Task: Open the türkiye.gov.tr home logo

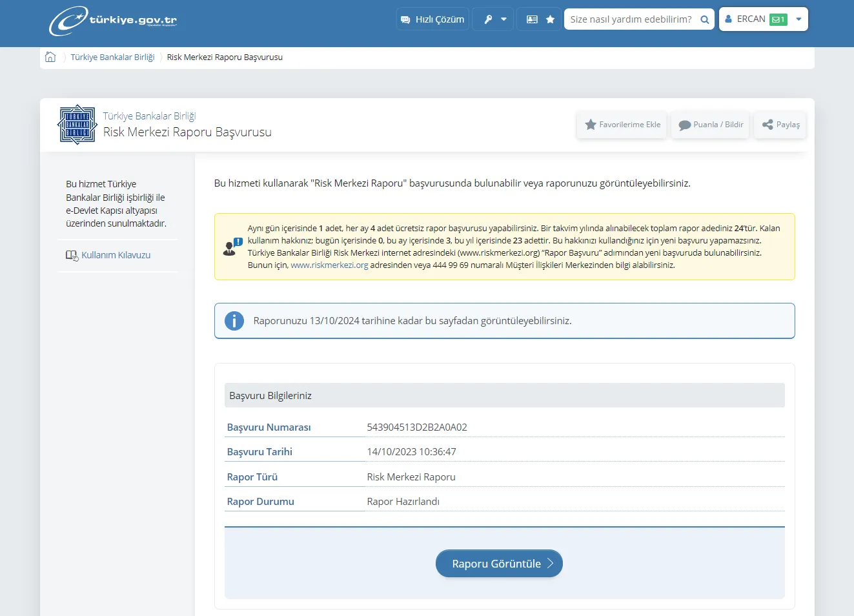Action: (x=113, y=20)
